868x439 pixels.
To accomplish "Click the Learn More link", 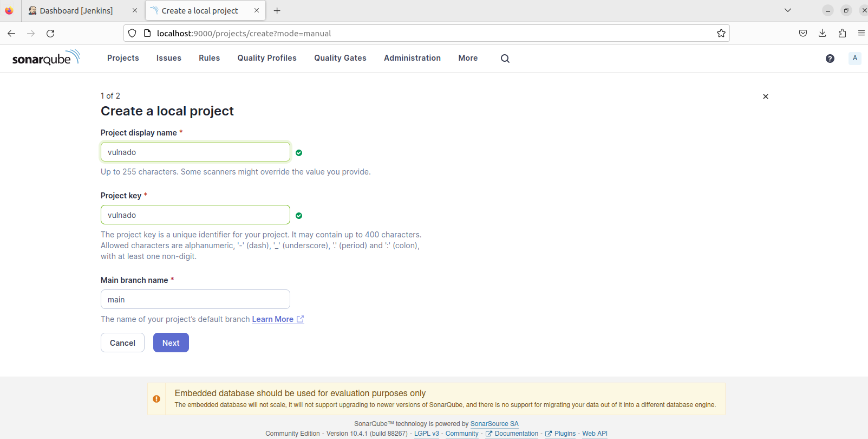I will pyautogui.click(x=278, y=319).
